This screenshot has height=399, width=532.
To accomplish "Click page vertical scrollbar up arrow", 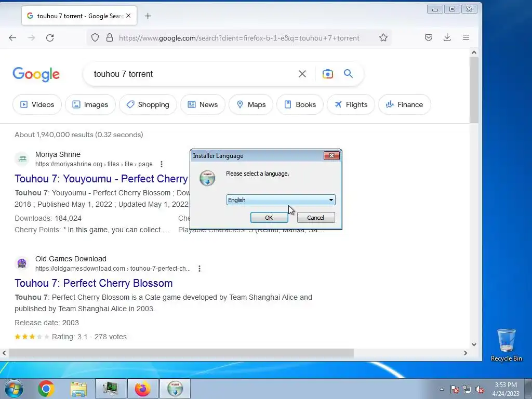I will (x=474, y=52).
